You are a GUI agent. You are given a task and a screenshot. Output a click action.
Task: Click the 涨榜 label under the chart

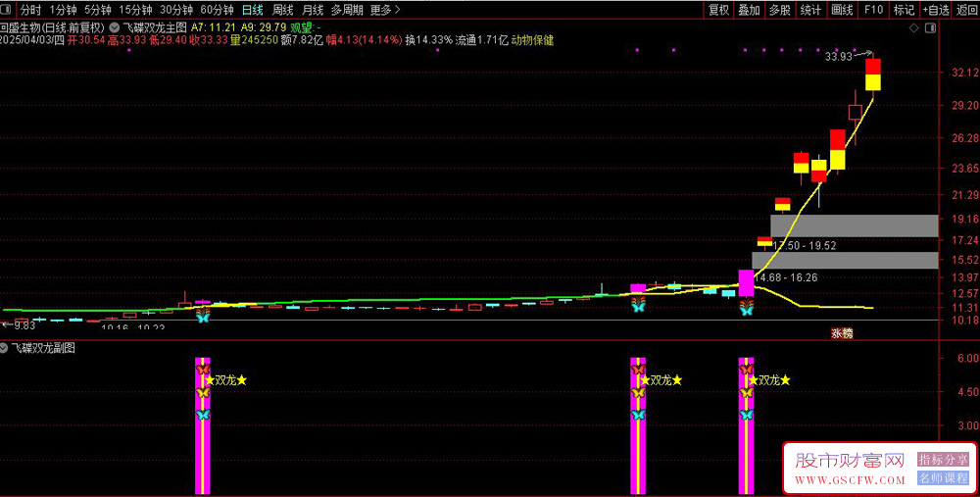tap(841, 333)
